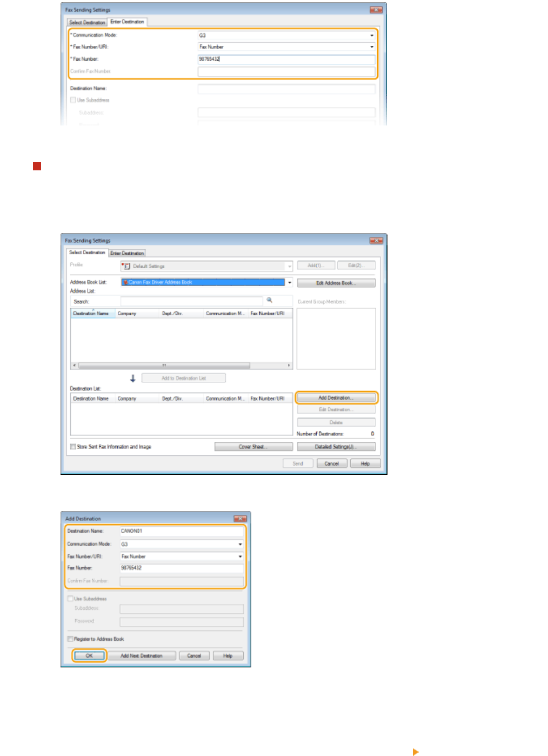Click Destination Name field in top window
This screenshot has width=548, height=756.
coord(286,88)
